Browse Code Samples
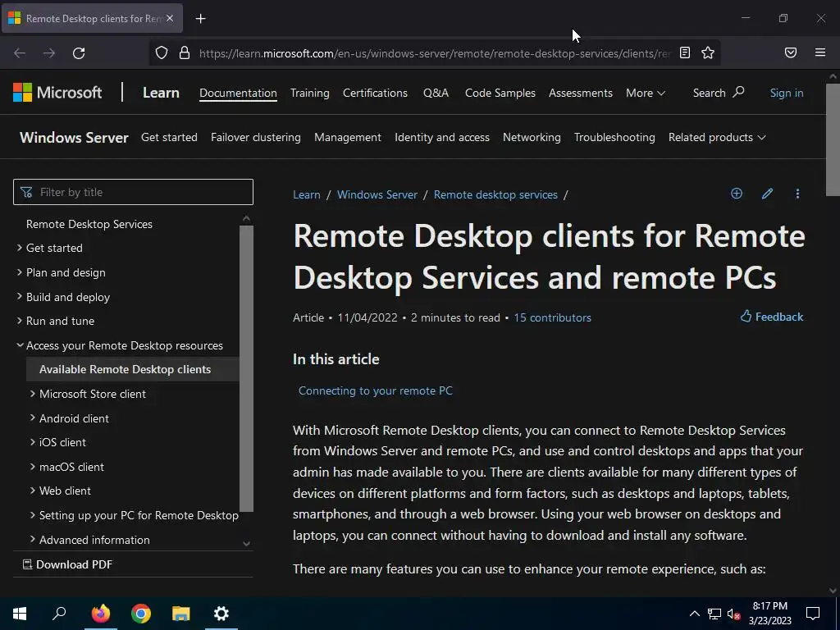 click(x=500, y=93)
